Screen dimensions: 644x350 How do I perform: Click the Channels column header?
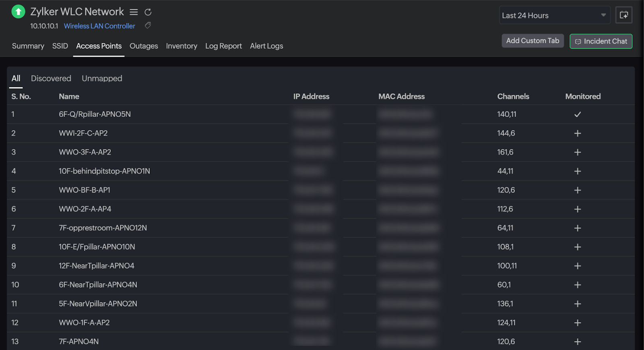[513, 96]
